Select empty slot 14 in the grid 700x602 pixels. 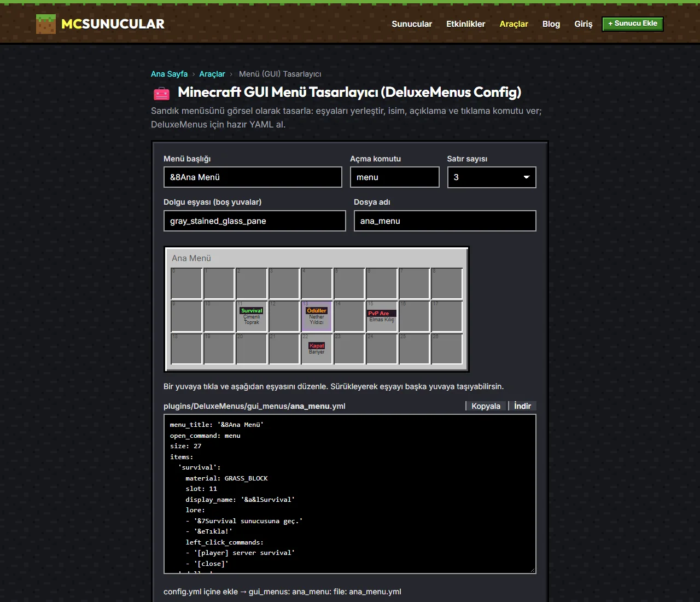[349, 316]
